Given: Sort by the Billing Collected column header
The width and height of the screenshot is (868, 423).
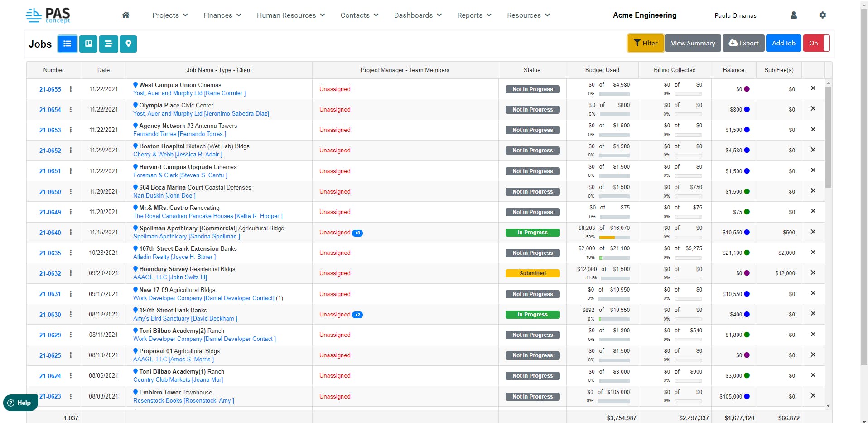Looking at the screenshot, I should click(x=675, y=70).
